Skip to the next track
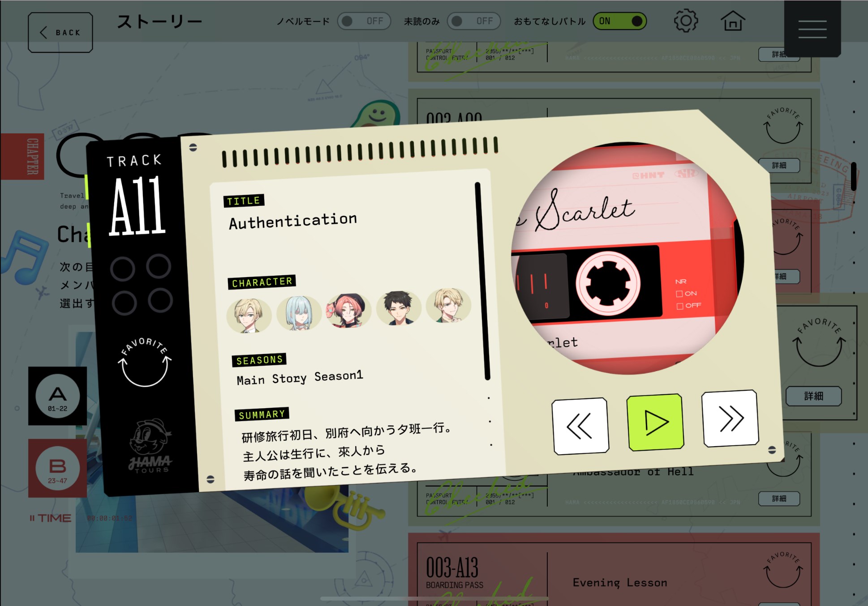Image resolution: width=868 pixels, height=606 pixels. point(730,418)
